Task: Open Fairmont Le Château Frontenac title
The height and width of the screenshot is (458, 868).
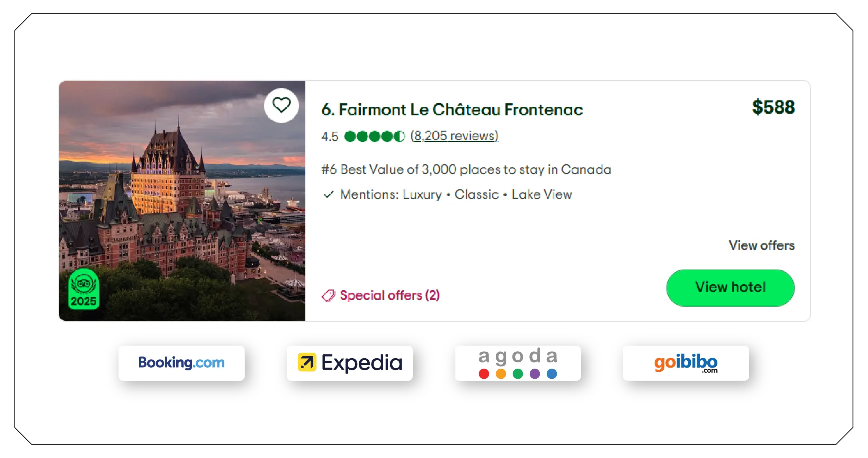Action: coord(452,110)
